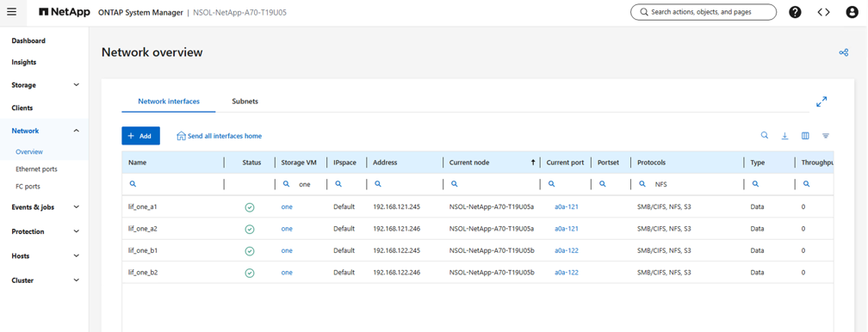The height and width of the screenshot is (332, 868).
Task: Open port a0a-121 link for lif_one_a1
Action: [567, 207]
